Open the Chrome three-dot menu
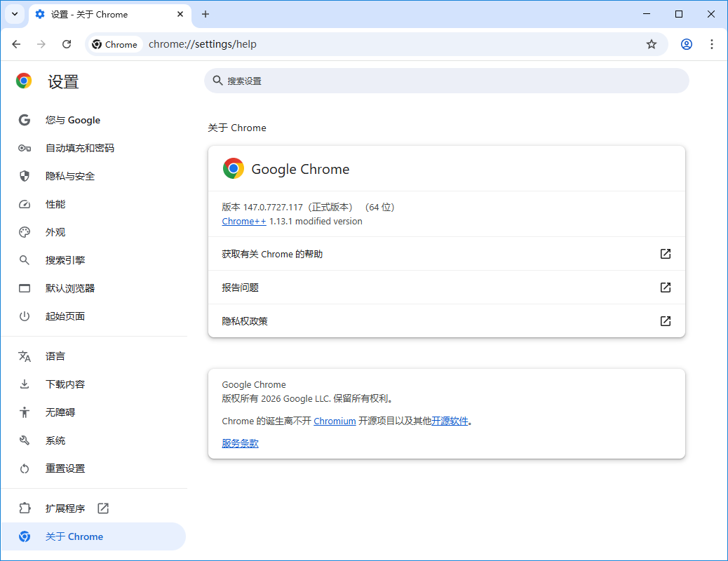 711,44
